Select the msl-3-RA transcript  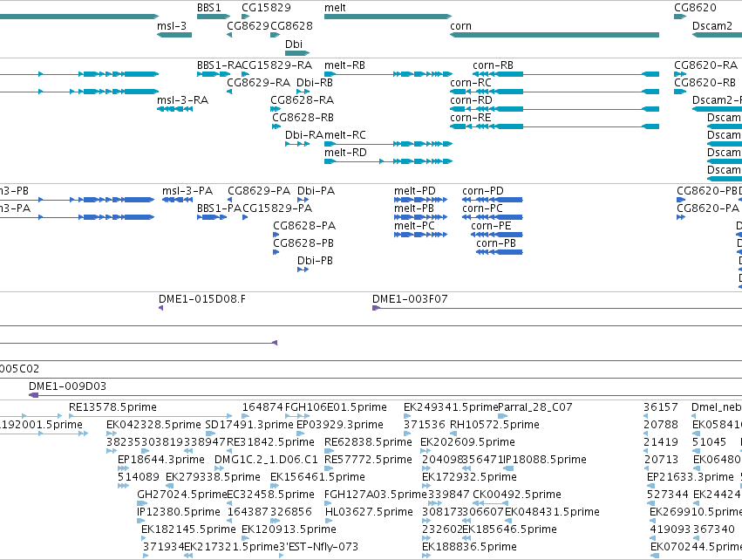tap(174, 109)
